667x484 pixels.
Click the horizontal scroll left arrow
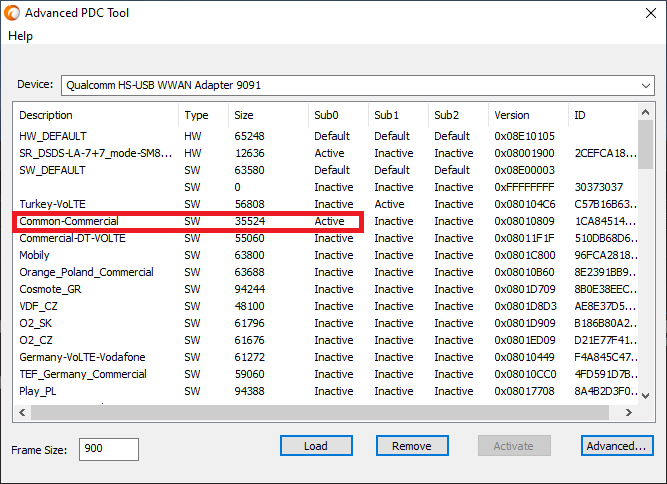22,412
